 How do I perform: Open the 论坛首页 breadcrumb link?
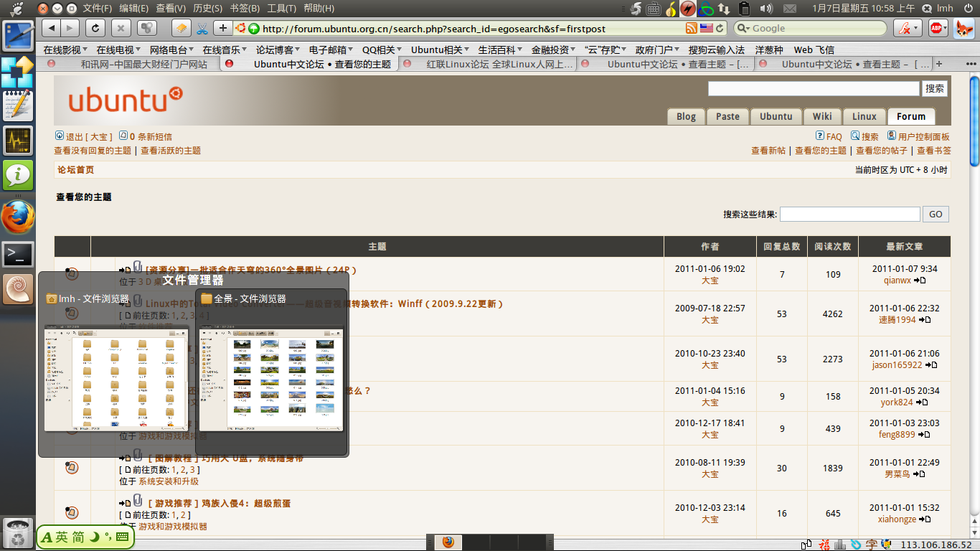[75, 170]
